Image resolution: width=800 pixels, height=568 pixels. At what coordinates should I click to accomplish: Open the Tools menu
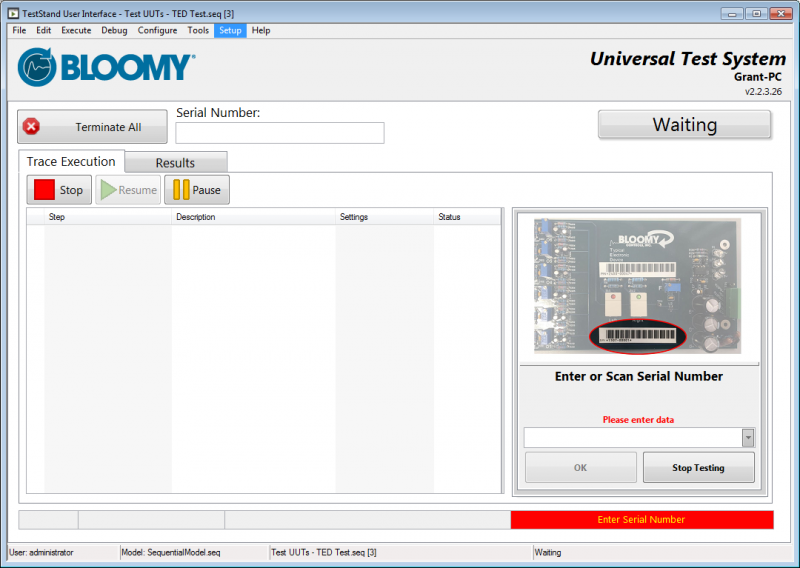pyautogui.click(x=198, y=31)
